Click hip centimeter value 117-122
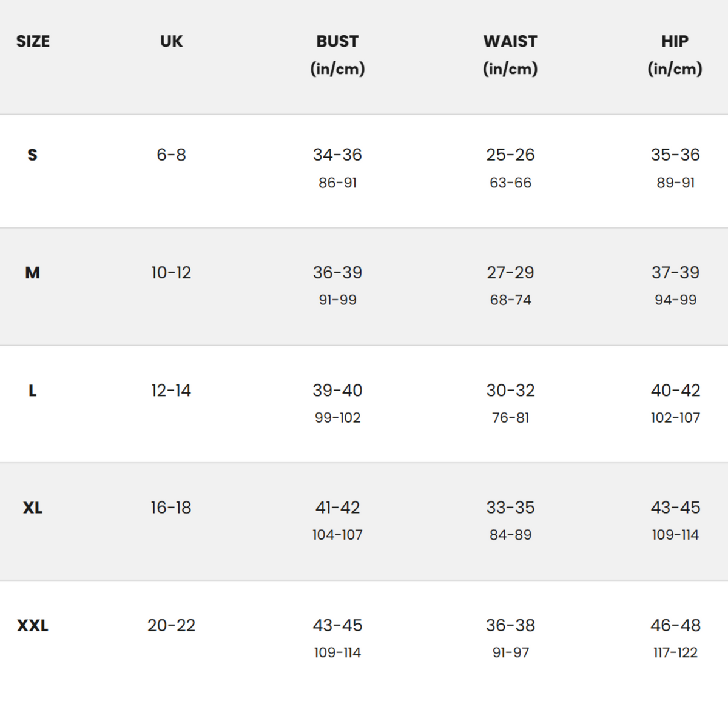The width and height of the screenshot is (728, 704). [675, 652]
